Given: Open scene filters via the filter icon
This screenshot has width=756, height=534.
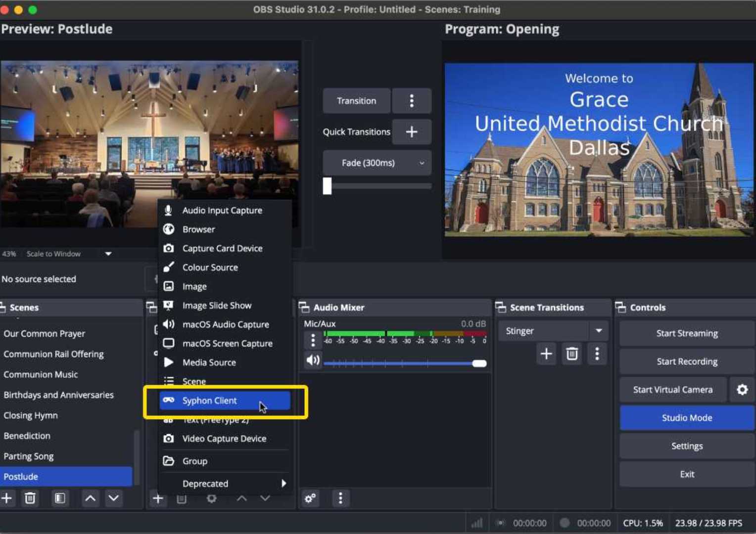Looking at the screenshot, I should (60, 498).
